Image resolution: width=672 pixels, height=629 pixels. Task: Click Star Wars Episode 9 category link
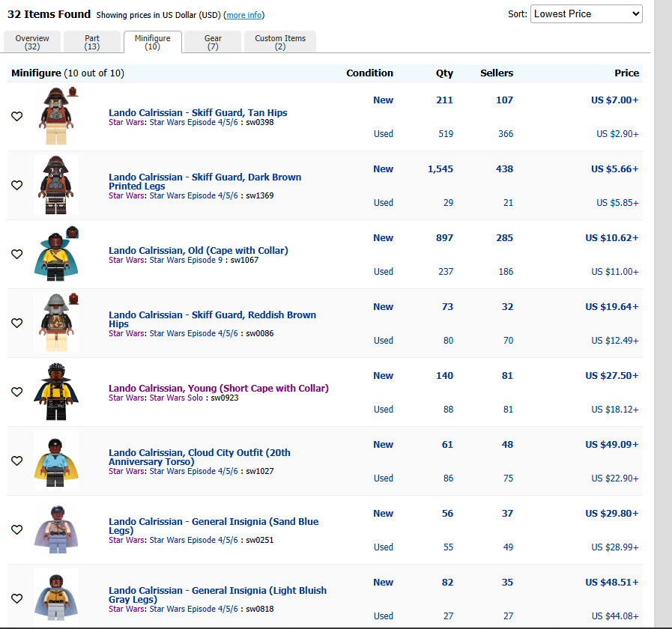coord(186,260)
